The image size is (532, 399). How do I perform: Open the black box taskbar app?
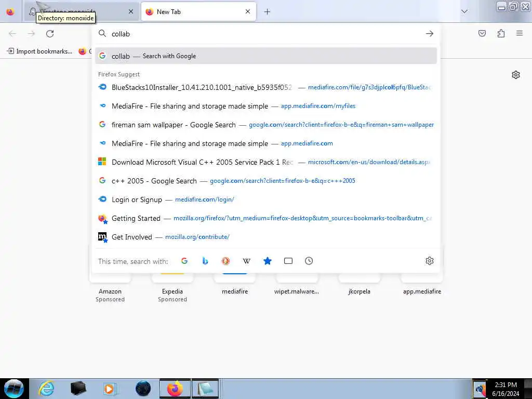tap(78, 389)
